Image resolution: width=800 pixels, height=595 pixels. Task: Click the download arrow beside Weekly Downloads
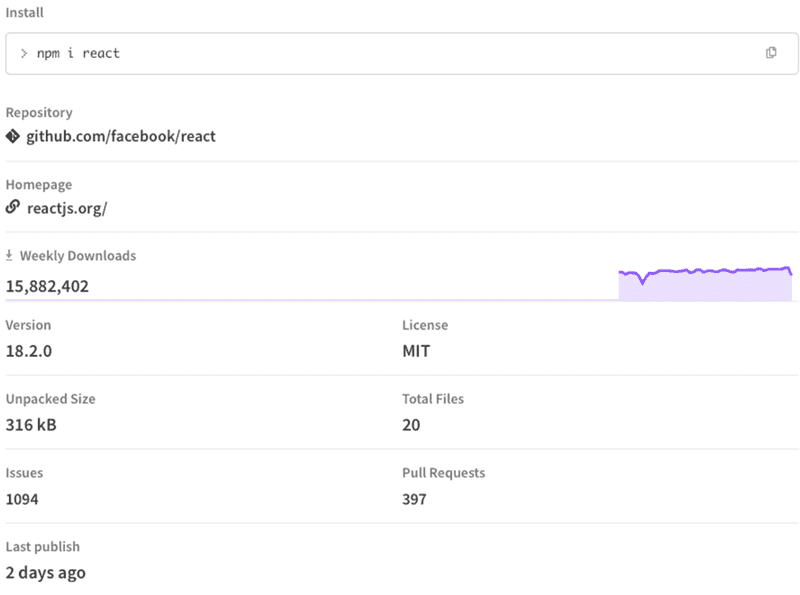(12, 255)
